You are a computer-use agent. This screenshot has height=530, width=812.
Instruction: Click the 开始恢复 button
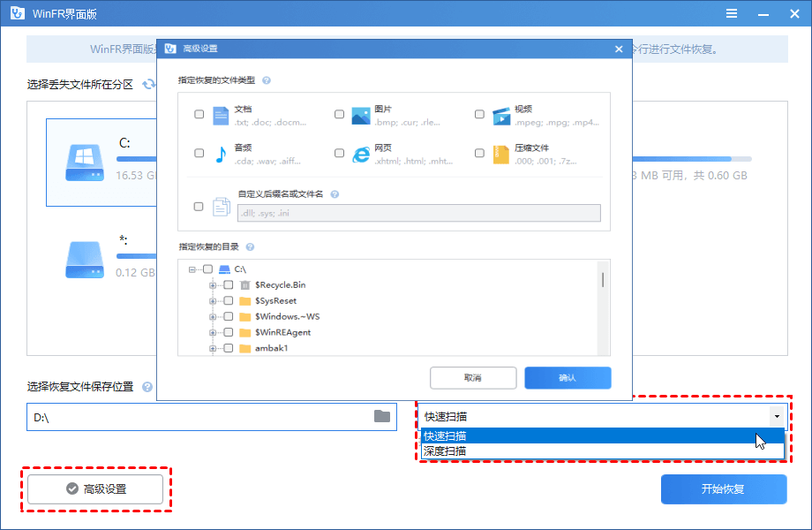(x=723, y=488)
